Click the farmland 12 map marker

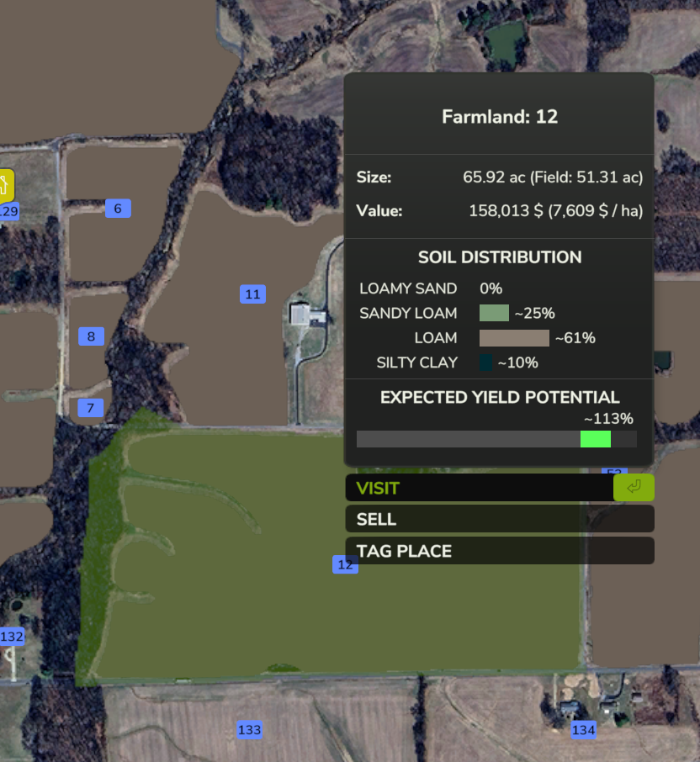[345, 564]
